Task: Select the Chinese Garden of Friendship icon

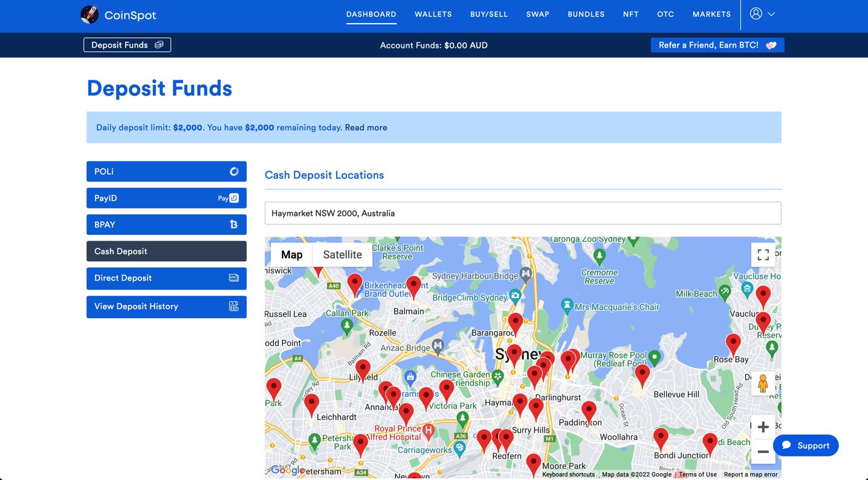Action: [x=497, y=377]
